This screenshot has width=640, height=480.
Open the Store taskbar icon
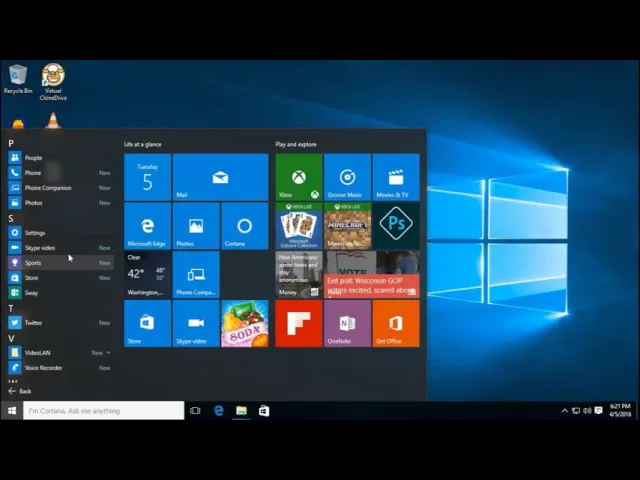point(264,411)
